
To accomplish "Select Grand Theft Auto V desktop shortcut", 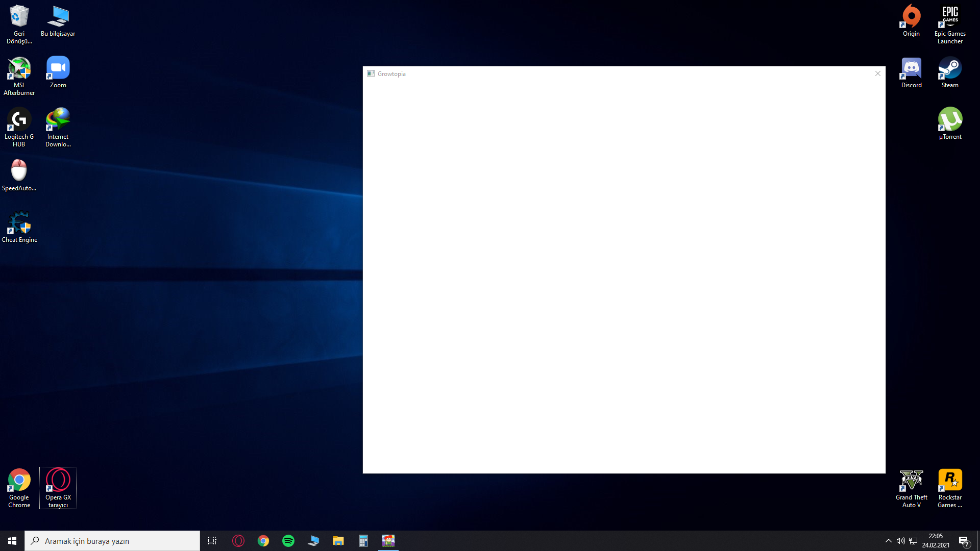I will pos(911,488).
